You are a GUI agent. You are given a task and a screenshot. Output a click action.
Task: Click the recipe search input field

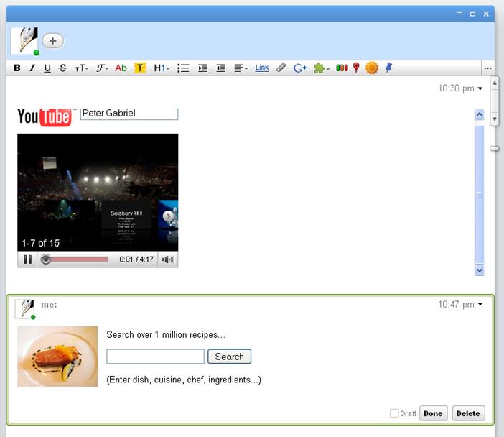[x=155, y=356]
